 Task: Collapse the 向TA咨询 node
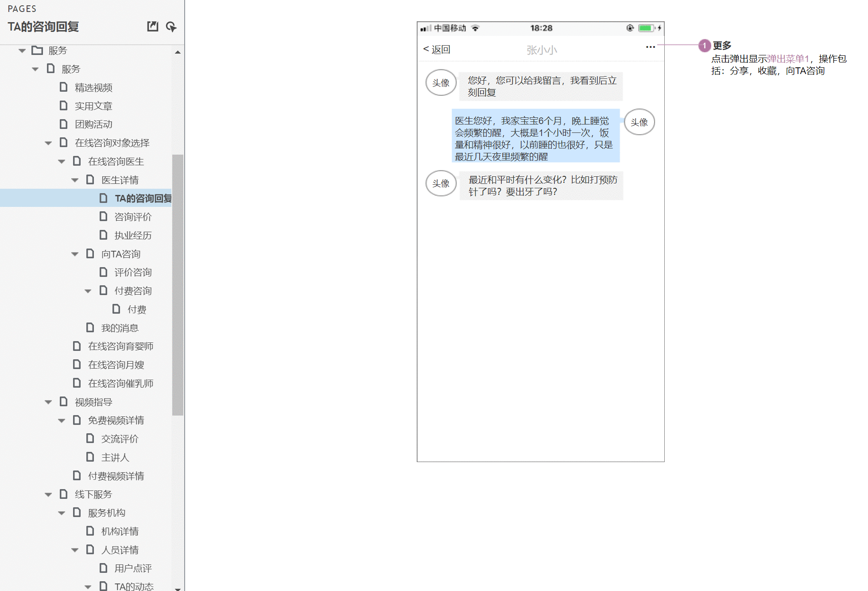[x=75, y=254]
